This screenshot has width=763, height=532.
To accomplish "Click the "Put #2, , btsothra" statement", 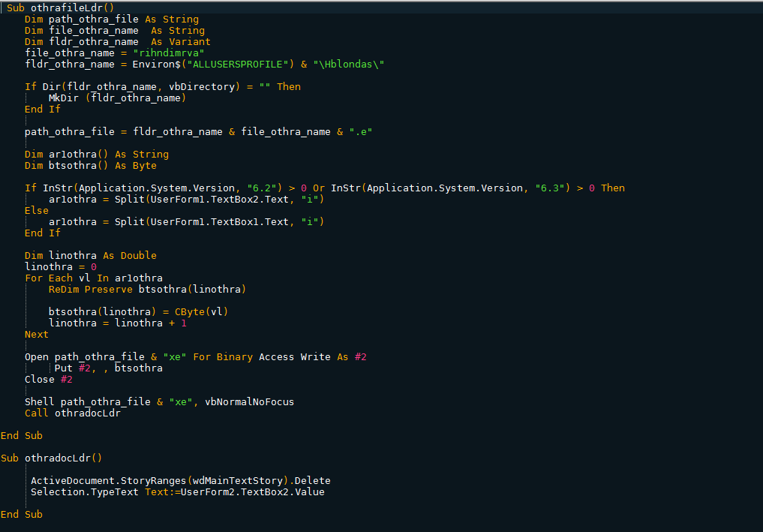I will (109, 368).
